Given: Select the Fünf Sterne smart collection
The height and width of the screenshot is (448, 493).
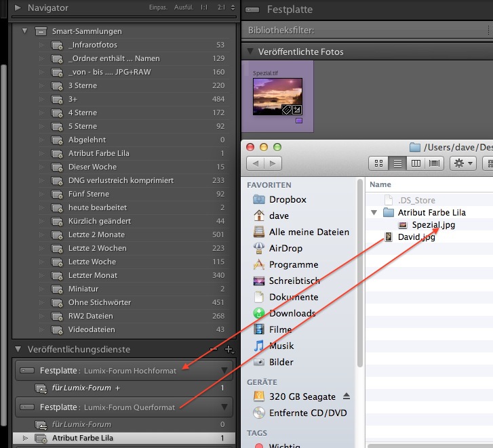Looking at the screenshot, I should click(x=88, y=194).
